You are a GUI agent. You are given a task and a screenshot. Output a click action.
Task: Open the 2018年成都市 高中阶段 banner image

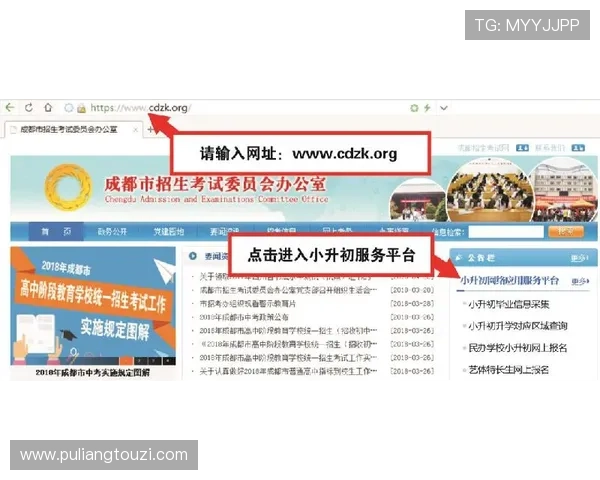pos(93,305)
